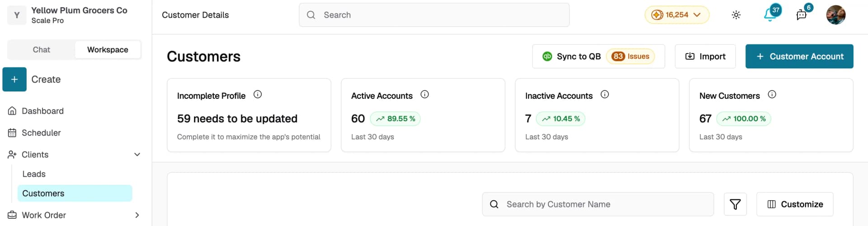This screenshot has height=226, width=868.
Task: Focus the top Search field
Action: click(x=434, y=15)
